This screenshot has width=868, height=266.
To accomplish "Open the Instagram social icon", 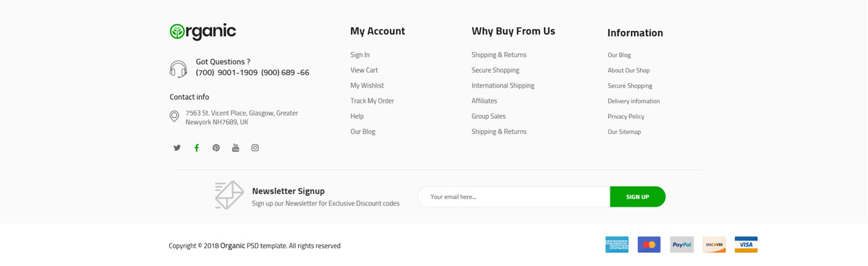I will (255, 147).
